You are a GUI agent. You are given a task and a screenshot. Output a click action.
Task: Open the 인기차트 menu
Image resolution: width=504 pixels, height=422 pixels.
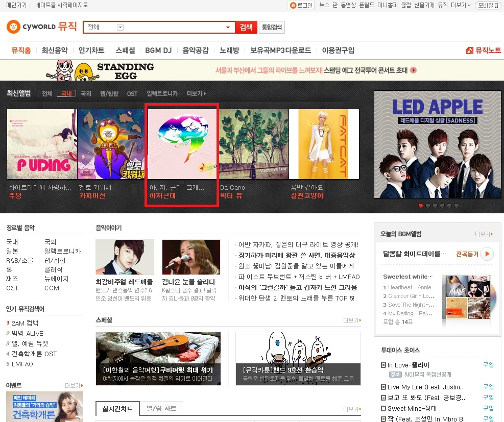91,51
